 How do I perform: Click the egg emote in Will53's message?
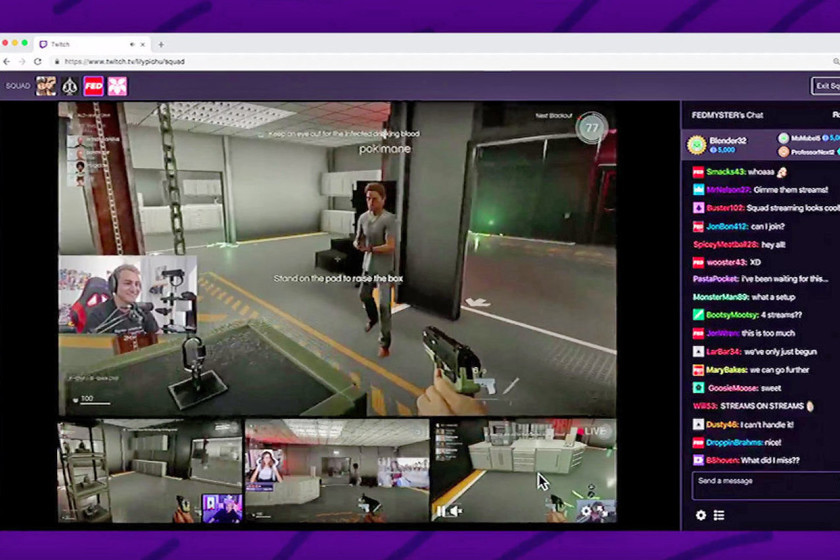810,406
